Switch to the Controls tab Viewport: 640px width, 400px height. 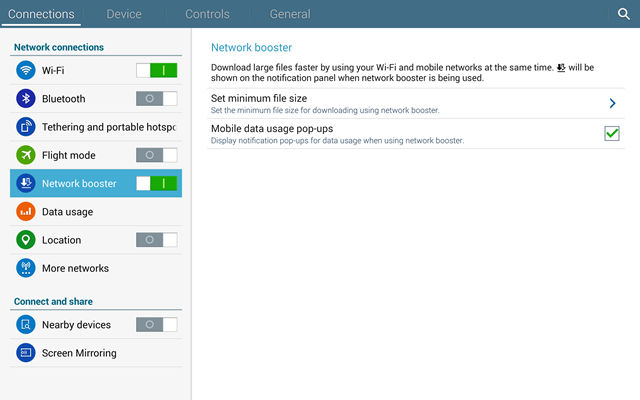pos(207,14)
